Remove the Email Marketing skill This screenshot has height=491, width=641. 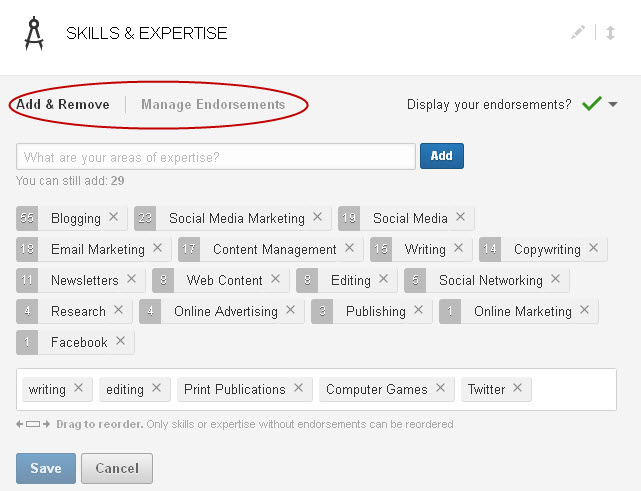point(157,248)
